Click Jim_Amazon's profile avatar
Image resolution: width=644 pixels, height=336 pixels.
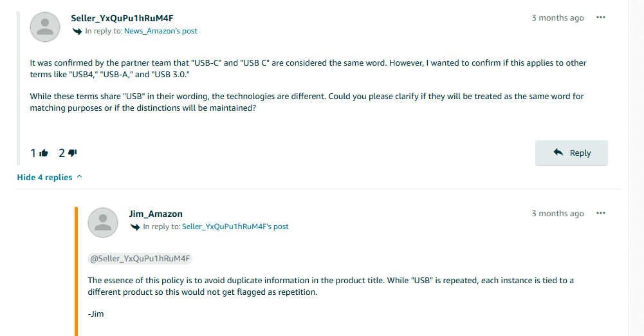(103, 223)
